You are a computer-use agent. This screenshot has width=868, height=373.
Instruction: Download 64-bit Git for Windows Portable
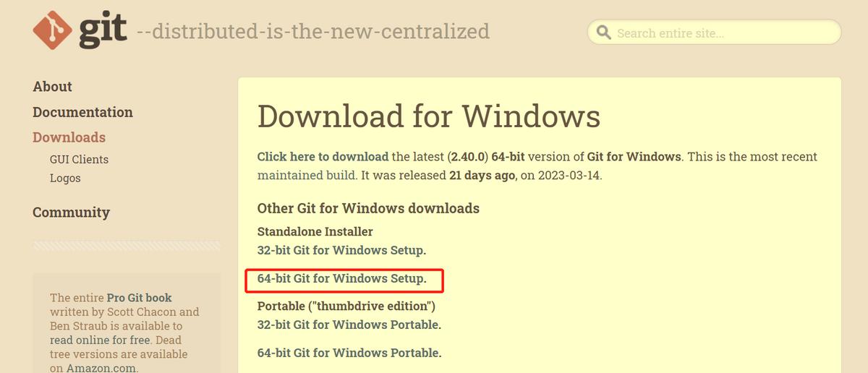click(349, 353)
